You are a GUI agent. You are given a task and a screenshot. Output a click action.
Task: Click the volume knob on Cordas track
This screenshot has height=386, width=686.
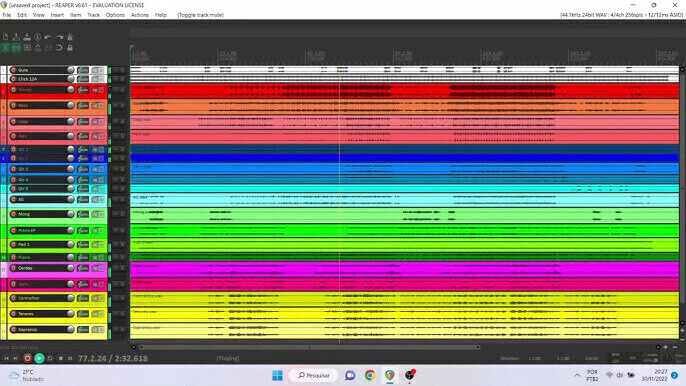(70, 268)
